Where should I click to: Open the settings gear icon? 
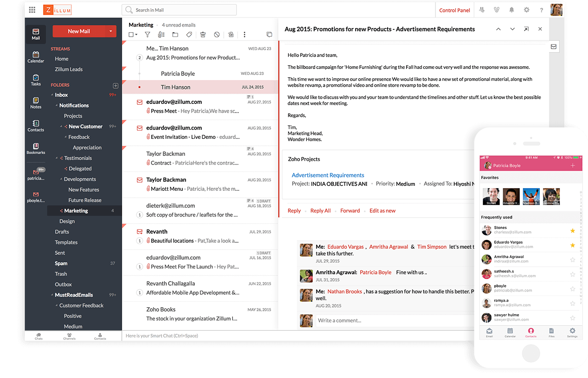point(526,10)
